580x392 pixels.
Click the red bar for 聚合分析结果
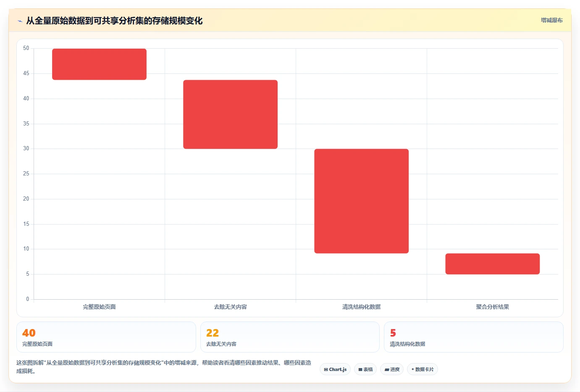(x=492, y=264)
